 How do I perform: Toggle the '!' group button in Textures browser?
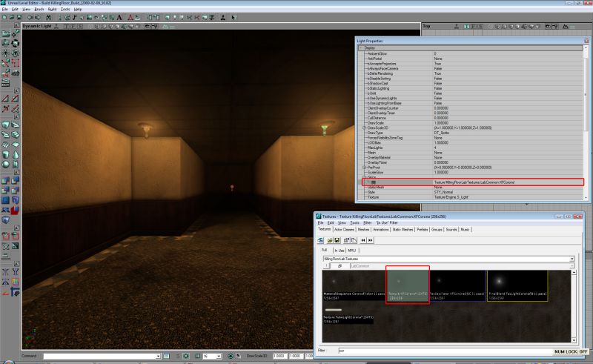pos(326,266)
